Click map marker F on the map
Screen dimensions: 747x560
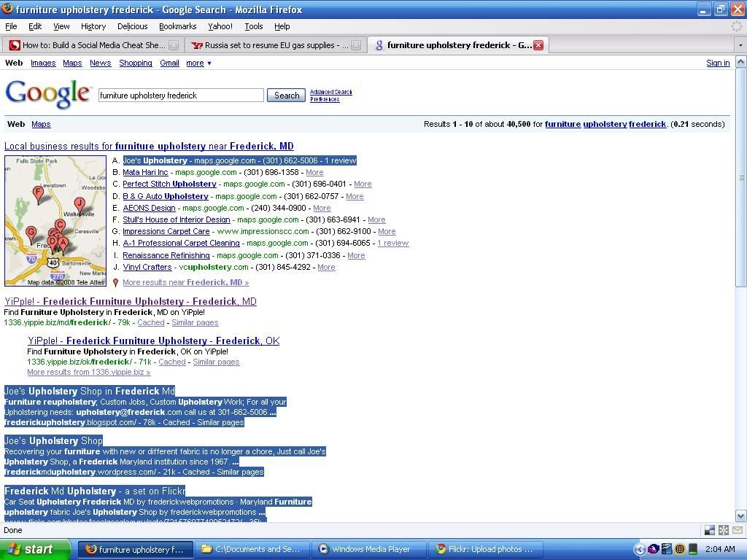39,194
